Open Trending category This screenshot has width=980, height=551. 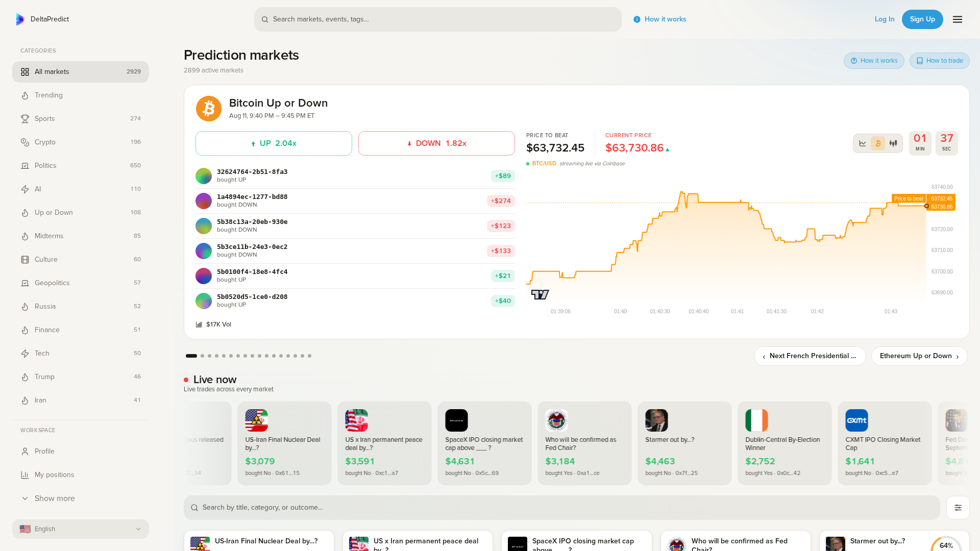point(81,95)
